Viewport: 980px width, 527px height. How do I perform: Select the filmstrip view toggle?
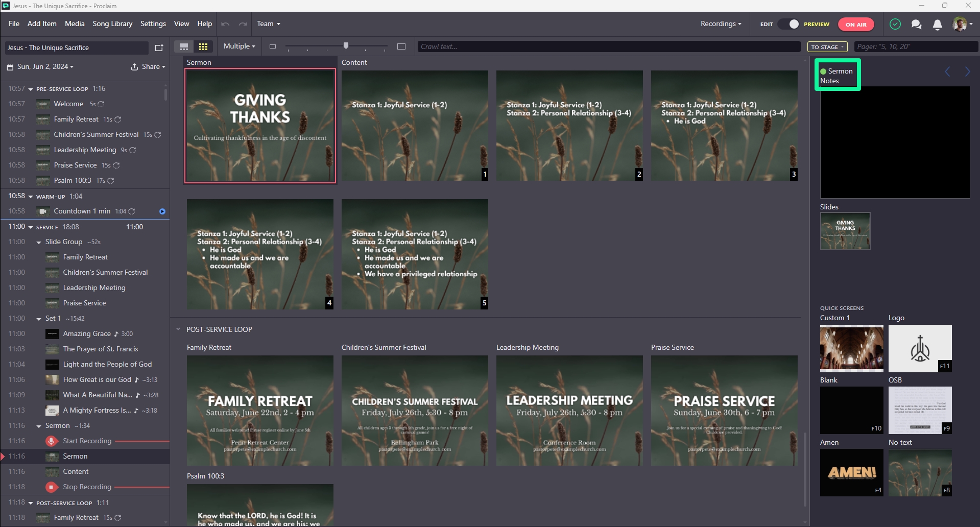click(x=184, y=46)
